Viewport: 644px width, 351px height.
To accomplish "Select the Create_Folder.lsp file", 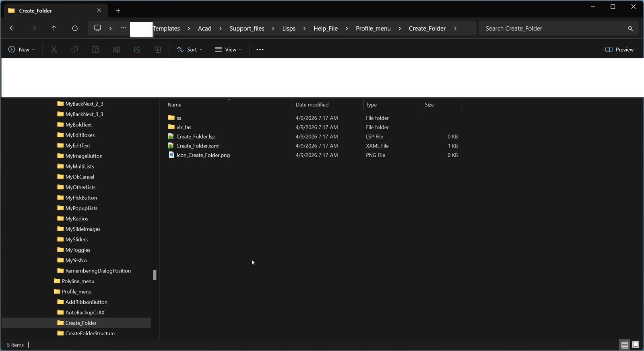I will (196, 137).
